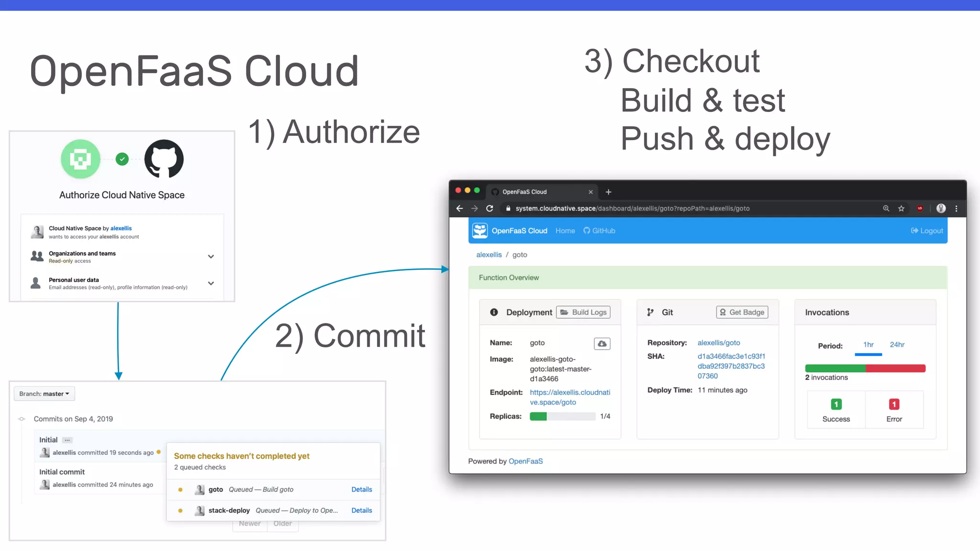This screenshot has width=980, height=551.
Task: Open the OpenFaaS footer link
Action: (525, 461)
